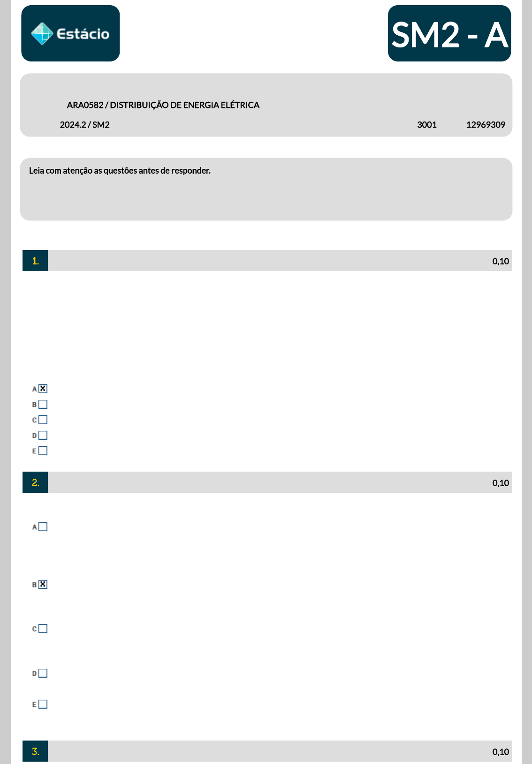Check option C in question 2
The width and height of the screenshot is (532, 764).
(x=43, y=628)
